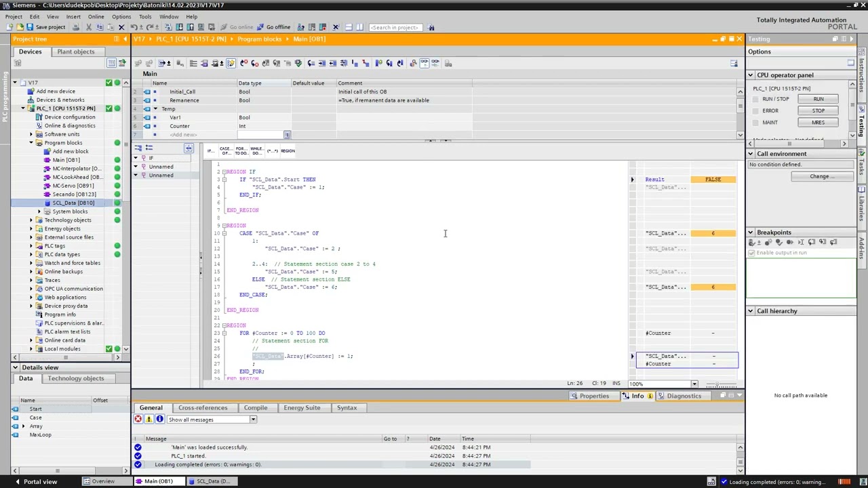
Task: Expand the Array tag in Details view
Action: (x=23, y=426)
